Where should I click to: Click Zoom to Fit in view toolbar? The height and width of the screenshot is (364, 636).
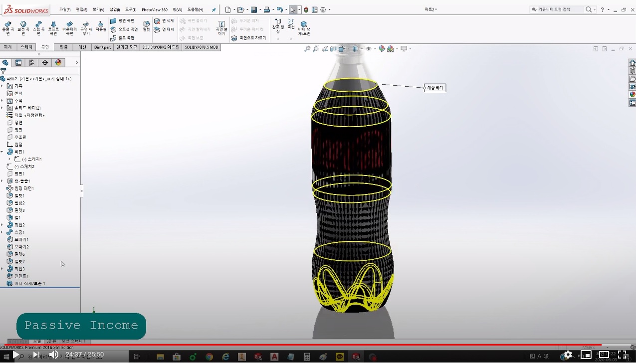coord(308,49)
